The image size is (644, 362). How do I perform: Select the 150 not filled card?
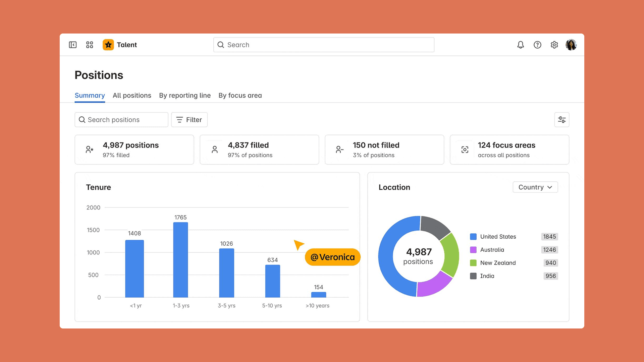(384, 149)
